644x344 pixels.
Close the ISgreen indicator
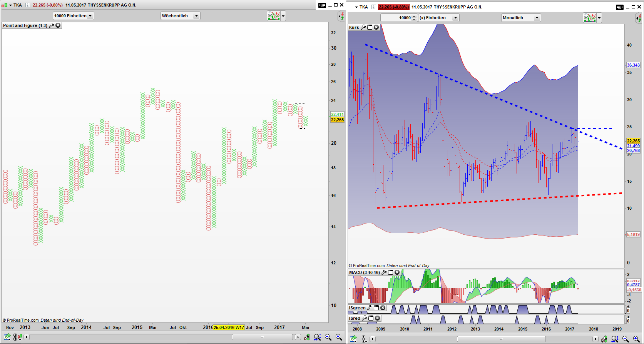pos(383,308)
